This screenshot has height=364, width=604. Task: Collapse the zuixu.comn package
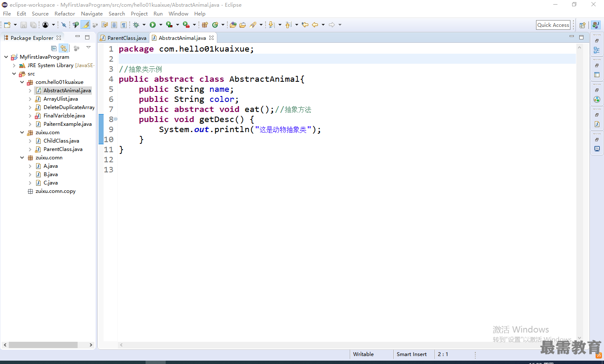[x=22, y=158]
